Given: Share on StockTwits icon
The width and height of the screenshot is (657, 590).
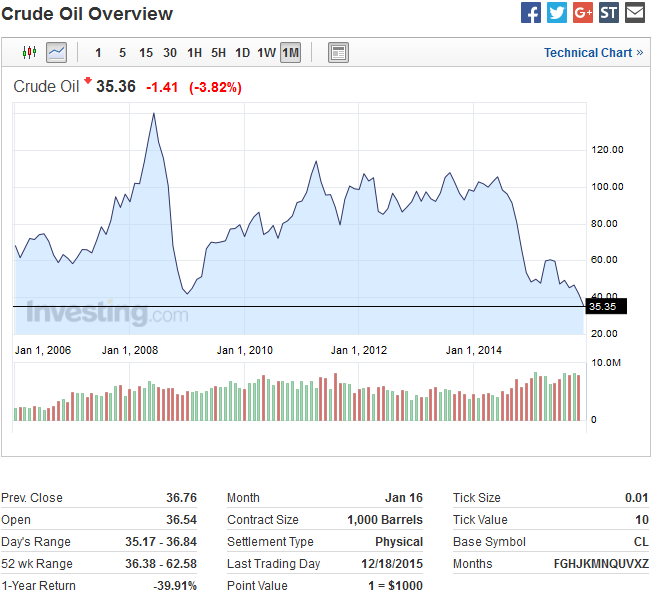Looking at the screenshot, I should (609, 13).
